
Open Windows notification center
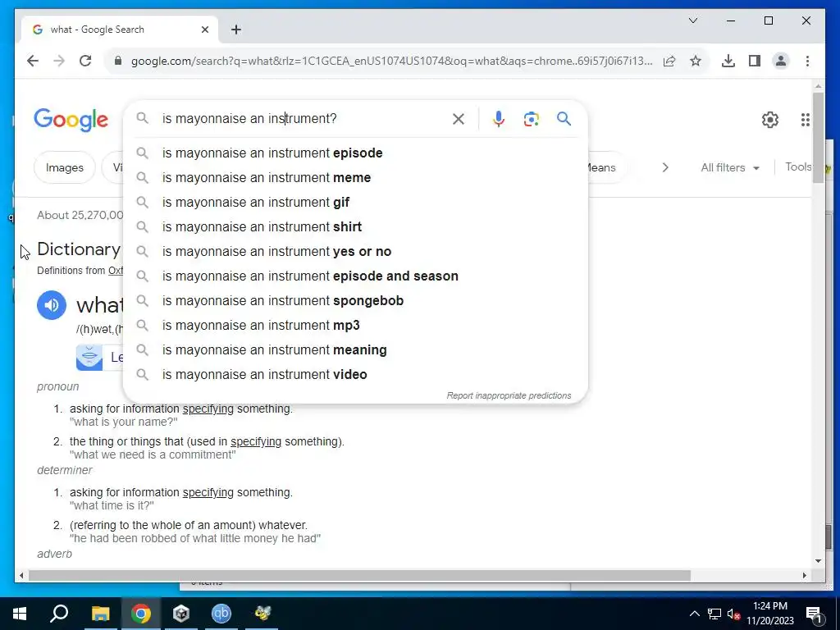coord(814,614)
